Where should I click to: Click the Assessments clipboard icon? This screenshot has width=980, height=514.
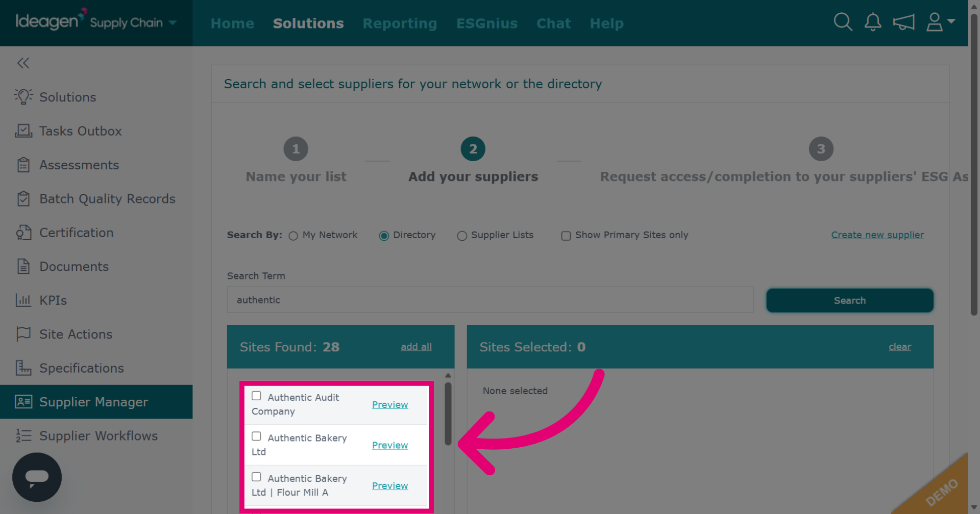[x=23, y=165]
